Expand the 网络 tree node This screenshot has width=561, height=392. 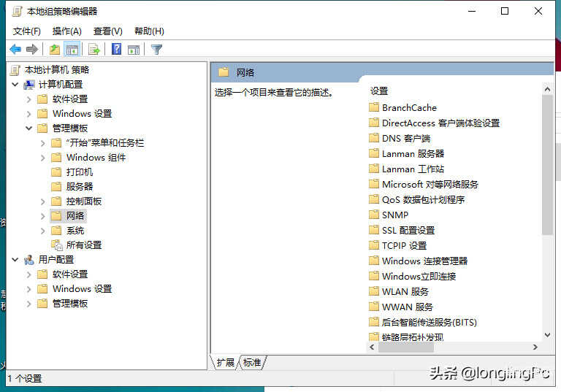click(x=43, y=216)
